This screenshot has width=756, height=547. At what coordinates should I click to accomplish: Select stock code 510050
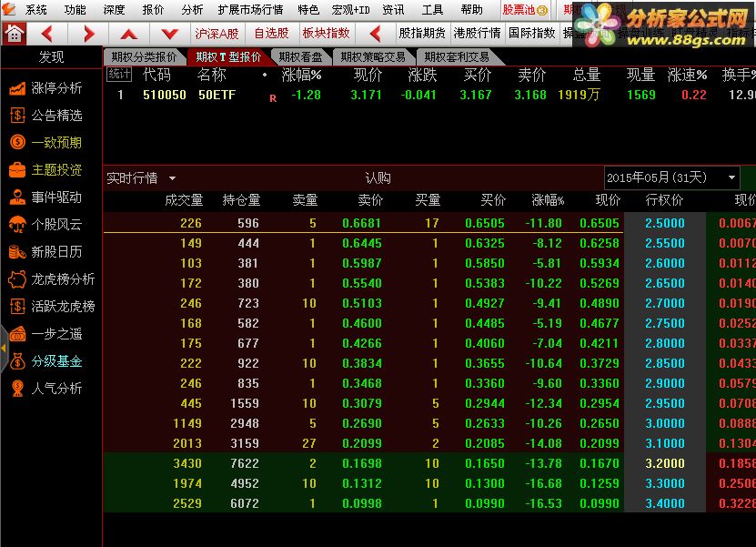click(165, 95)
